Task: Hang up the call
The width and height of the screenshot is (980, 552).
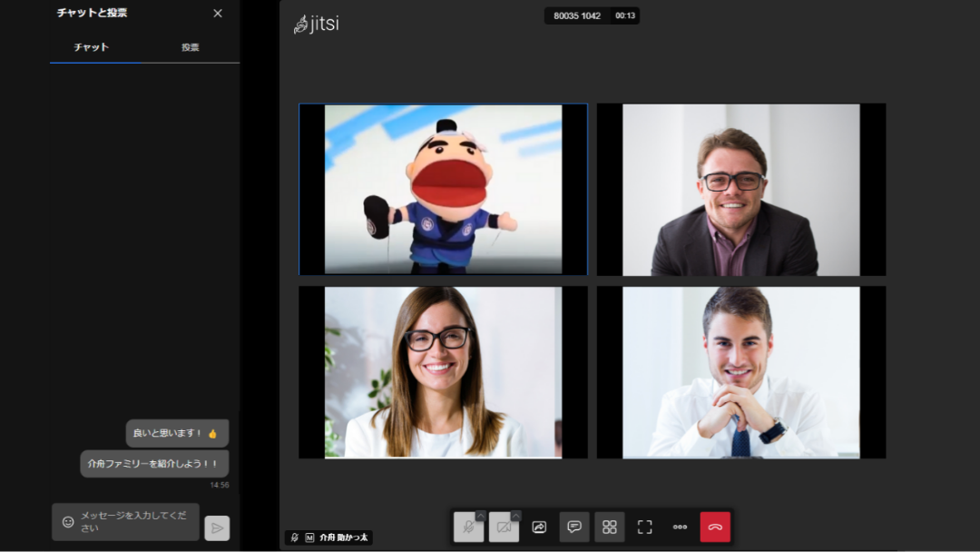Action: click(x=715, y=527)
